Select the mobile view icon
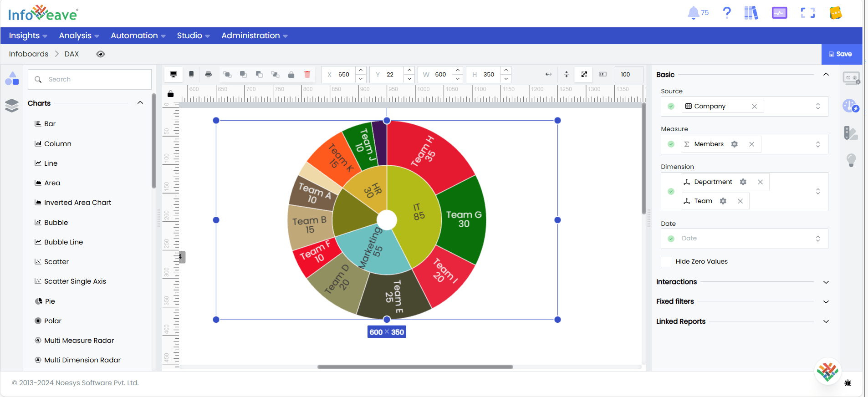The height and width of the screenshot is (397, 868). click(x=191, y=74)
